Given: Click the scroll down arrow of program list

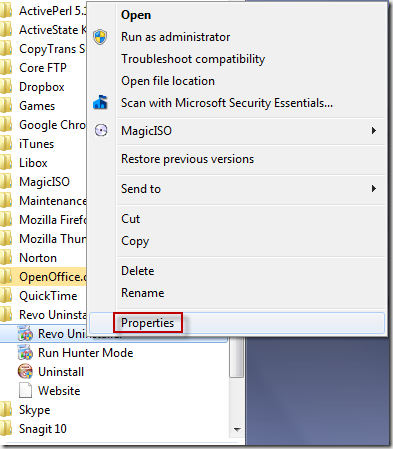Looking at the screenshot, I should 237,430.
